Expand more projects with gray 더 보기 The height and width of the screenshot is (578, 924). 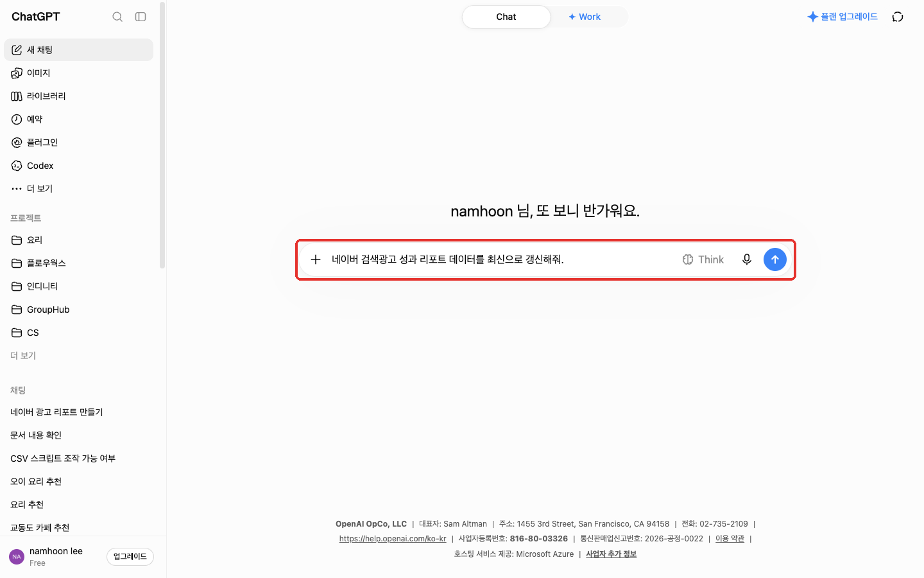tap(23, 356)
